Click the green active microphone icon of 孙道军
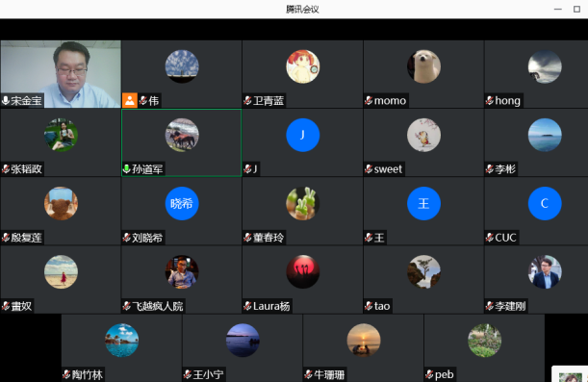This screenshot has width=588, height=382. [x=127, y=169]
